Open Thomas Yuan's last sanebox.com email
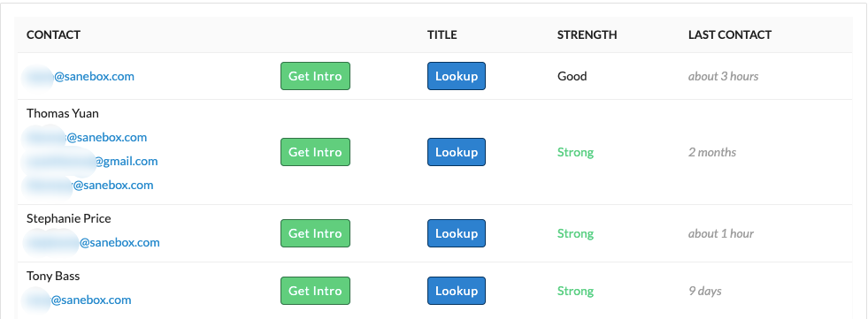This screenshot has height=319, width=868. tap(89, 186)
